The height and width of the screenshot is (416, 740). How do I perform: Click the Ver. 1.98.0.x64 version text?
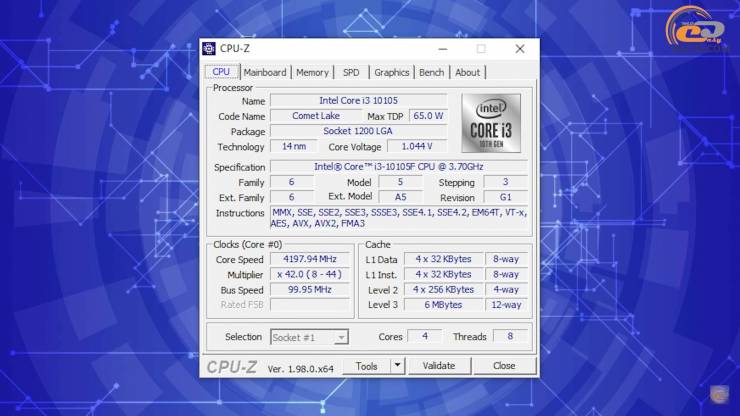[301, 369]
